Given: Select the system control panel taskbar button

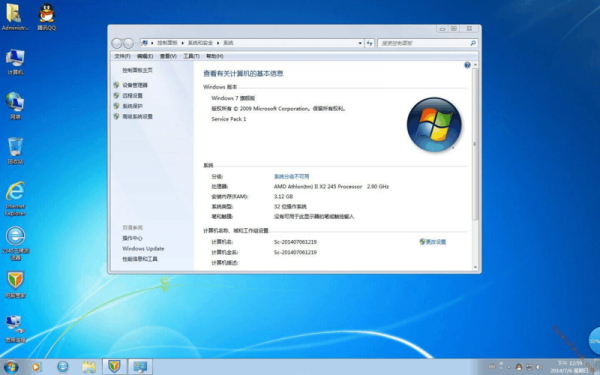Looking at the screenshot, I should coord(140,367).
